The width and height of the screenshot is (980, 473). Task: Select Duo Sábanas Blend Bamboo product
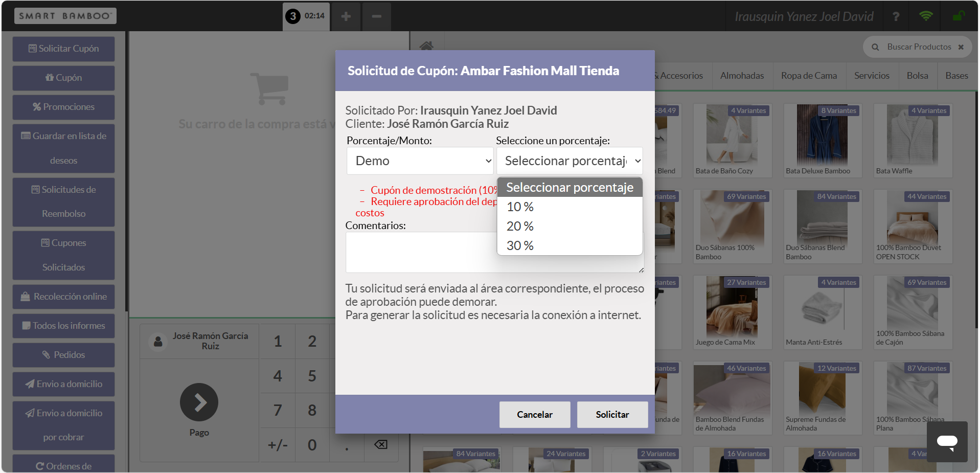pyautogui.click(x=822, y=227)
